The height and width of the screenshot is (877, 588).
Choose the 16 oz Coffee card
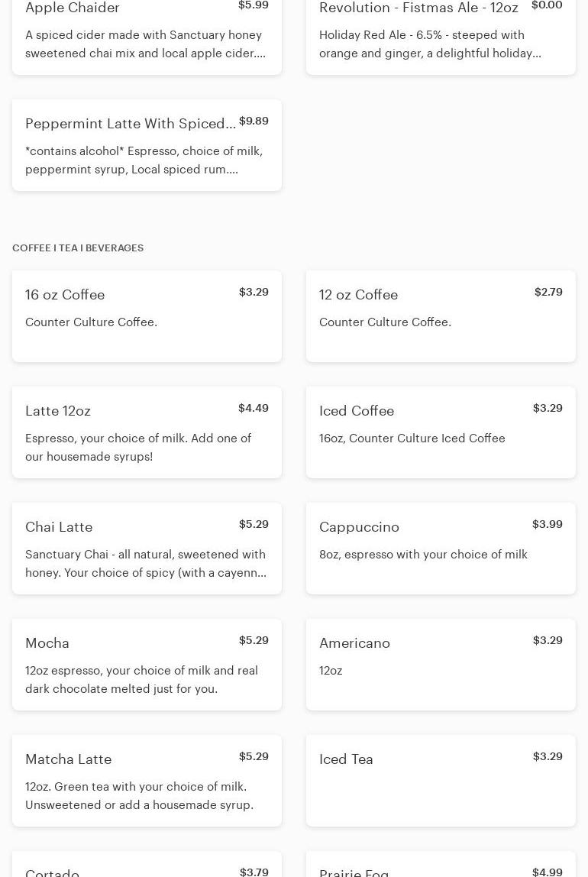(147, 316)
